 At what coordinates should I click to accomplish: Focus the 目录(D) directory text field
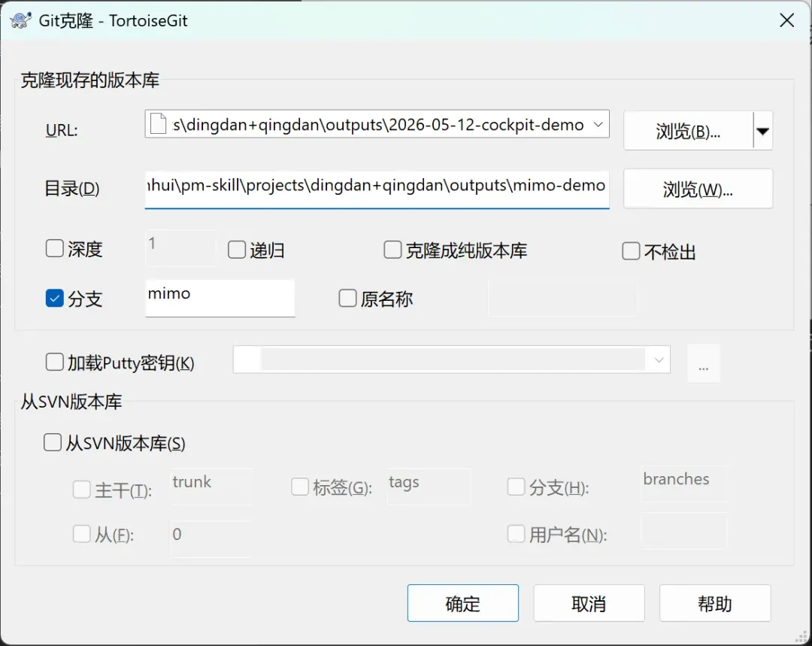point(377,189)
